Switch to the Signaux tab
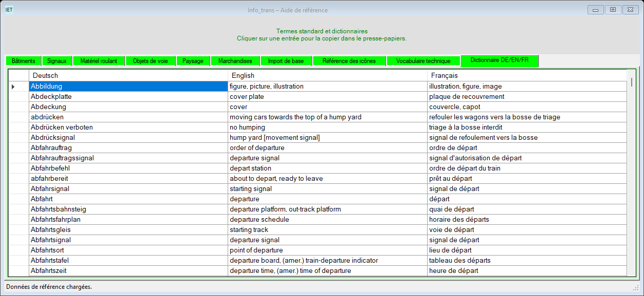This screenshot has height=296, width=644. (x=57, y=61)
